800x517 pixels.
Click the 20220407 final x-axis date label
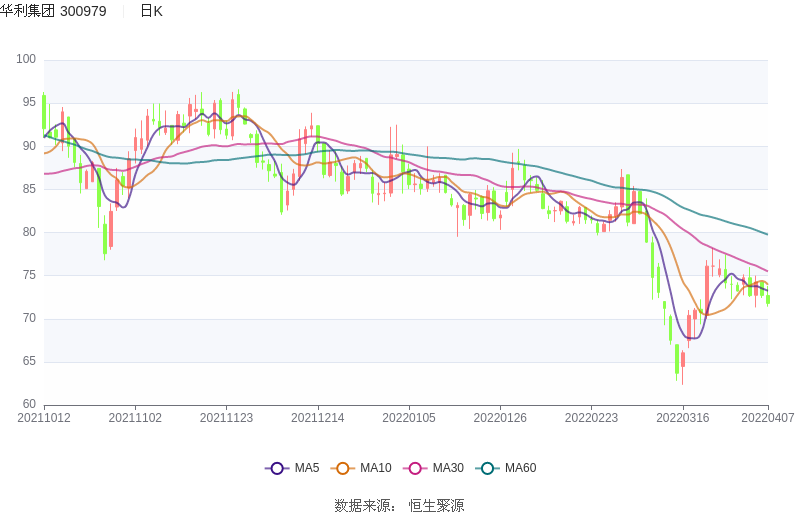click(x=769, y=418)
